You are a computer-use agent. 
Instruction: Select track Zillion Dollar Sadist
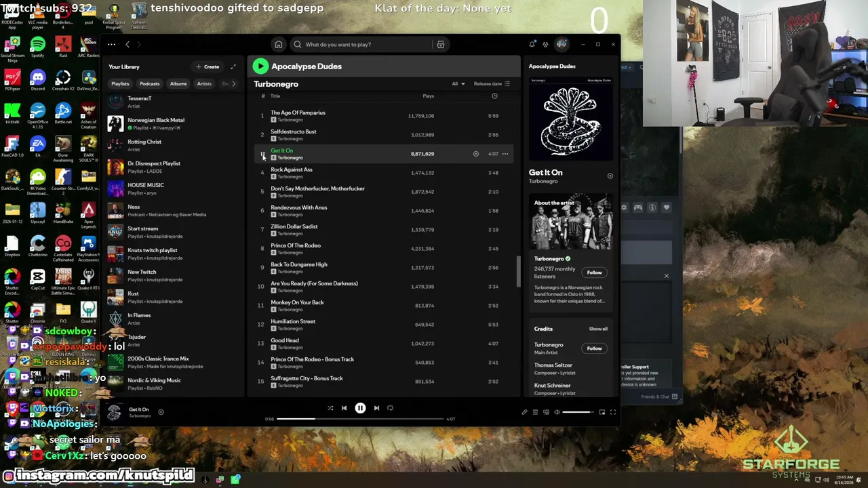coord(383,230)
